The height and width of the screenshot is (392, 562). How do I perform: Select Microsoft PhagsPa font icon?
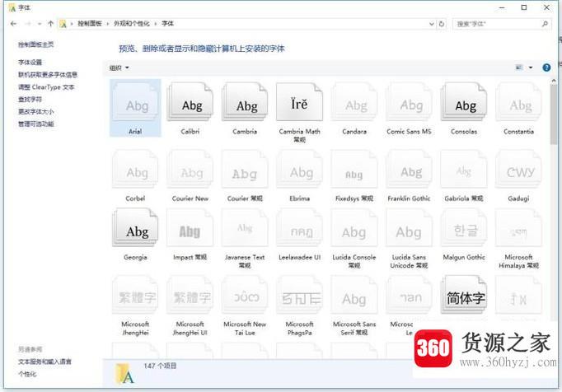(x=300, y=295)
